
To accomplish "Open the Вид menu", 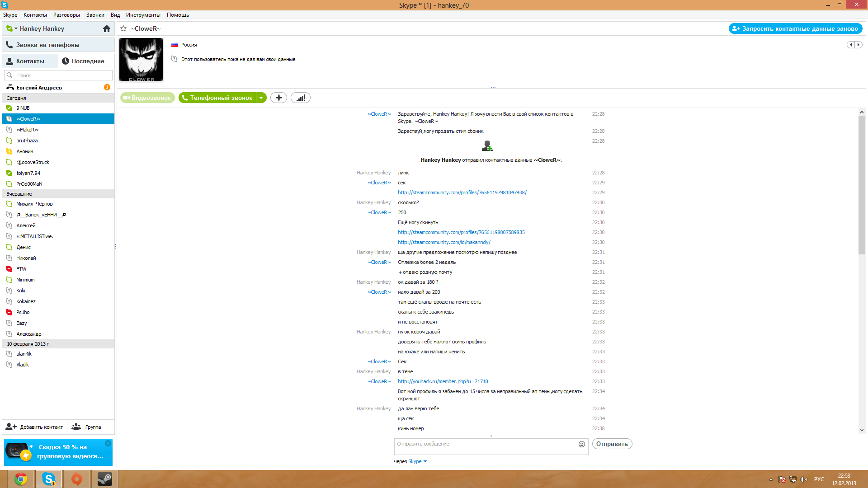I will 115,15.
